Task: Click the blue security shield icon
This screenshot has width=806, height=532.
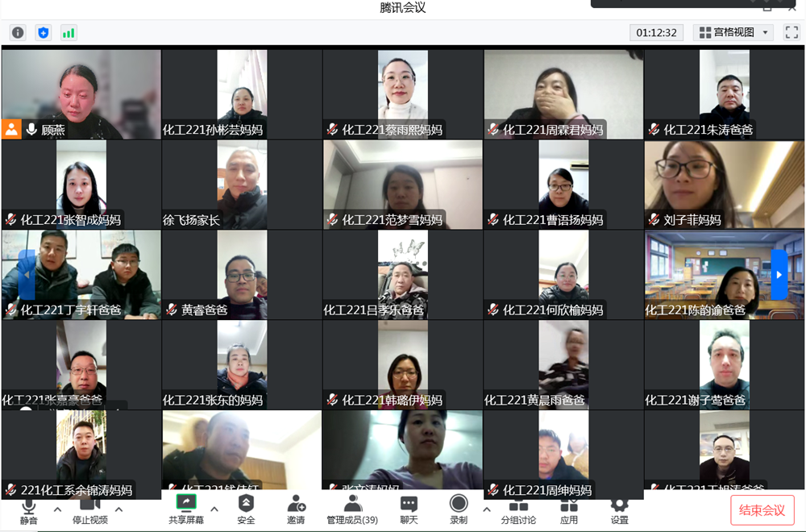Action: [44, 33]
